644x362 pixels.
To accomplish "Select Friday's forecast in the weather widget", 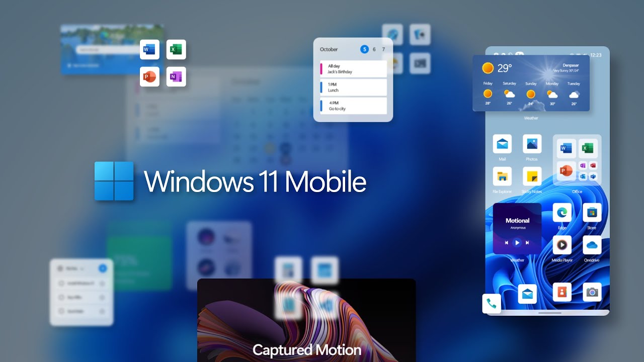I will pyautogui.click(x=488, y=94).
